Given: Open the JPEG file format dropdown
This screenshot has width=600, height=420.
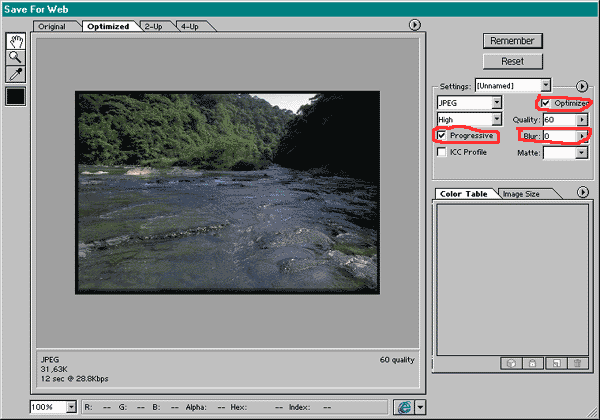Looking at the screenshot, I should (497, 103).
